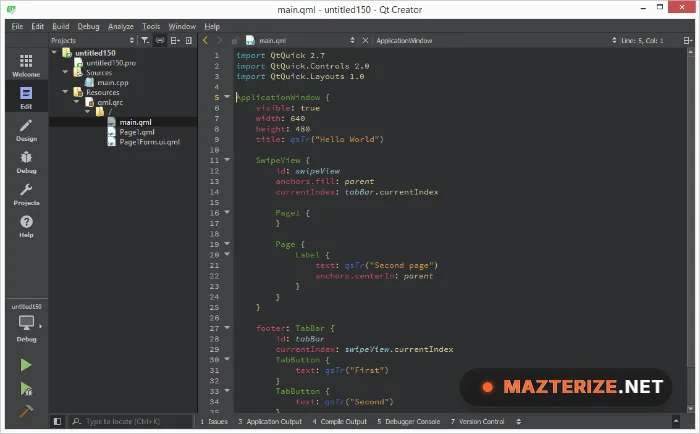Select untitled150.pro in project tree
700x434 pixels.
[111, 63]
